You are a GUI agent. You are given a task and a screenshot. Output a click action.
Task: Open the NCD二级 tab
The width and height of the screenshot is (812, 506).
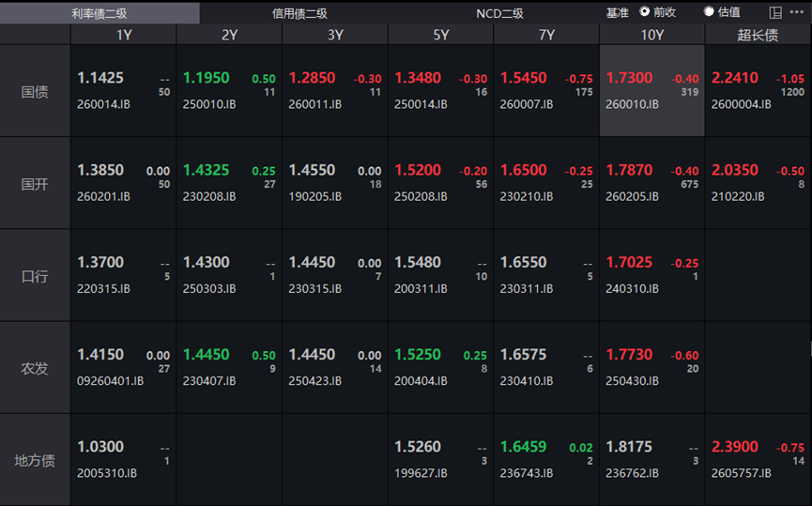click(x=499, y=13)
